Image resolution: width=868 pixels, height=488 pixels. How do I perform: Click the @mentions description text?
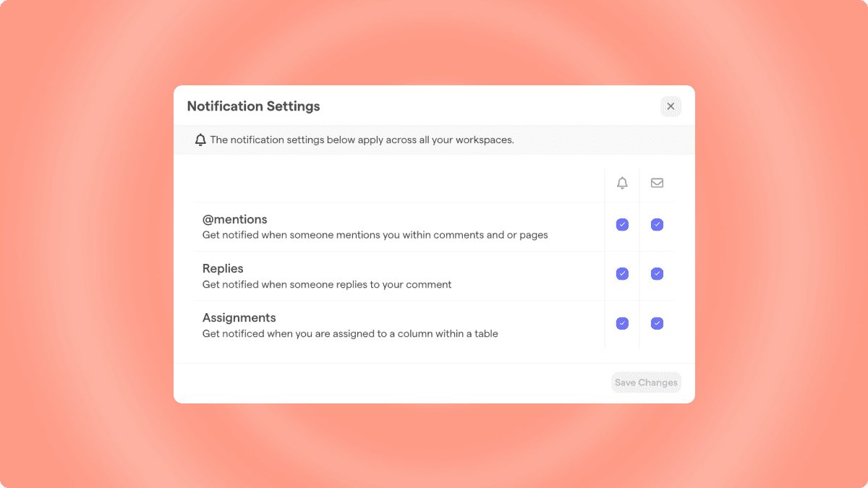point(375,235)
